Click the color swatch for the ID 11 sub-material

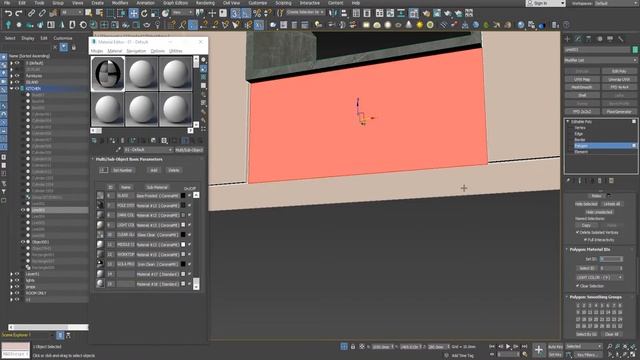[183, 244]
